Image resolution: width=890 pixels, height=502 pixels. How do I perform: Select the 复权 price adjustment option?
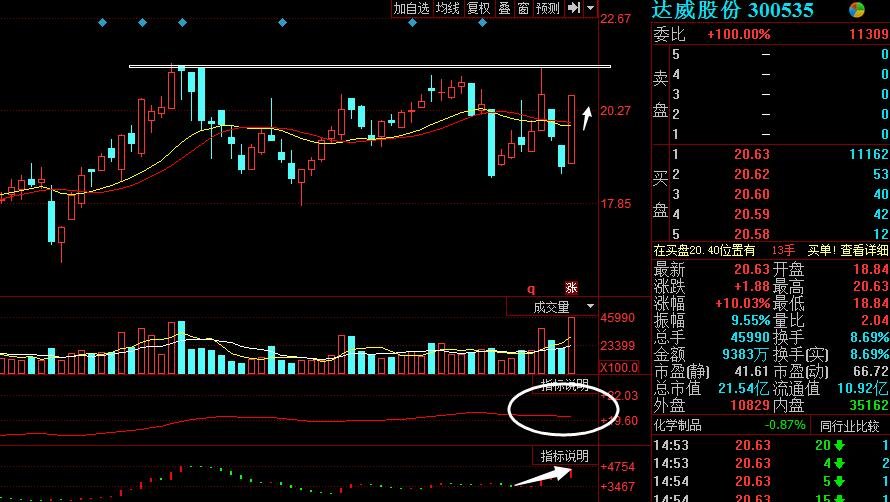[478, 8]
